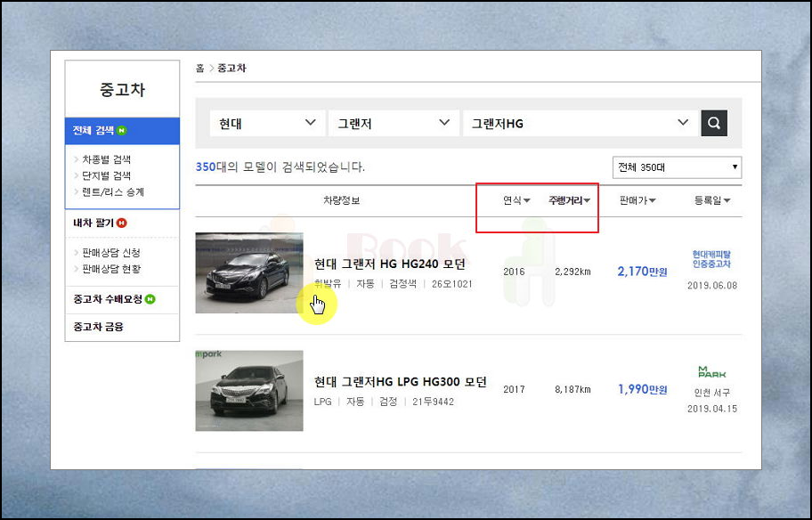The height and width of the screenshot is (520, 812).
Task: Click the 중고차 sidebar title
Action: pyautogui.click(x=122, y=90)
